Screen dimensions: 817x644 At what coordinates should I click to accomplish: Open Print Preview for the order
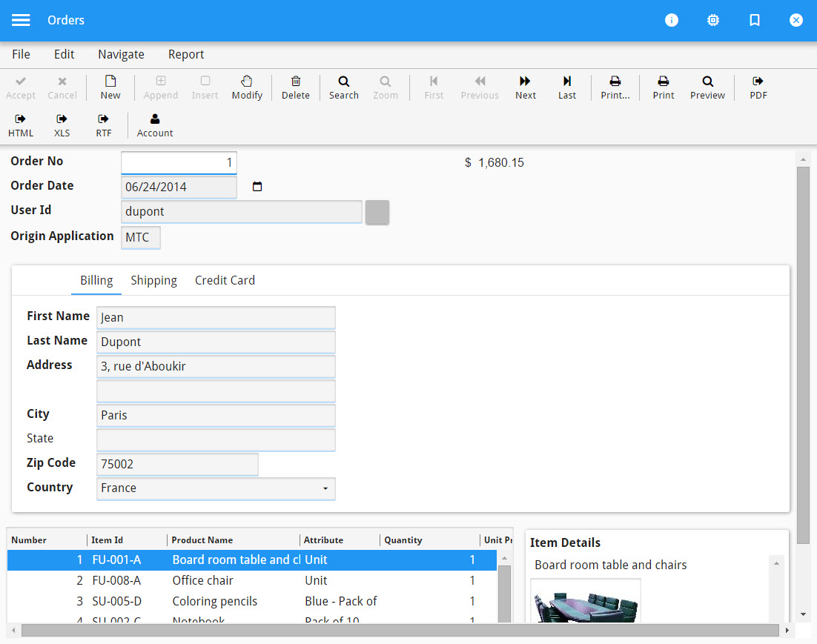coord(707,87)
